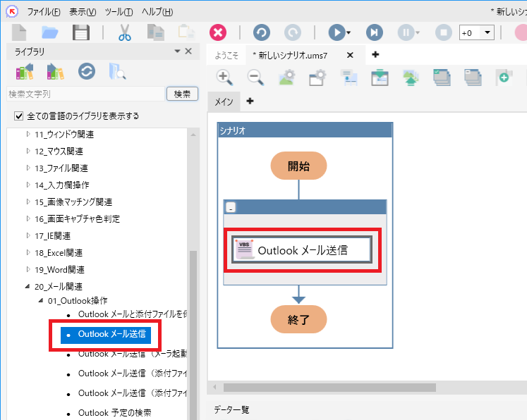Screen dimensions: 527x420
Task: Open the ヘルプ(H) menu
Action: [x=157, y=12]
